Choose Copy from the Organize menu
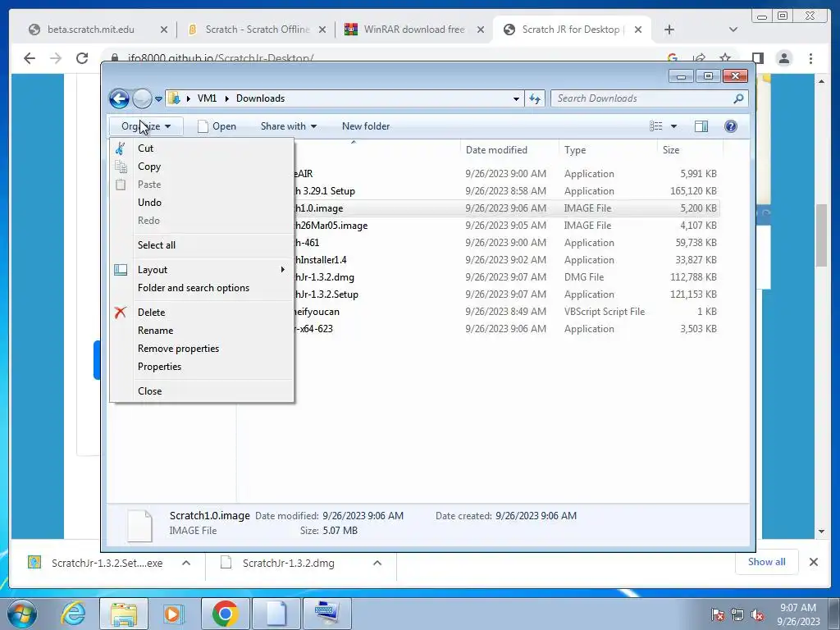The height and width of the screenshot is (630, 840). [202, 167]
